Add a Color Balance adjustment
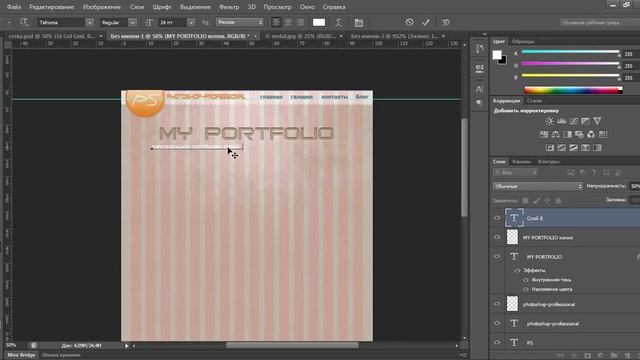 click(x=556, y=134)
